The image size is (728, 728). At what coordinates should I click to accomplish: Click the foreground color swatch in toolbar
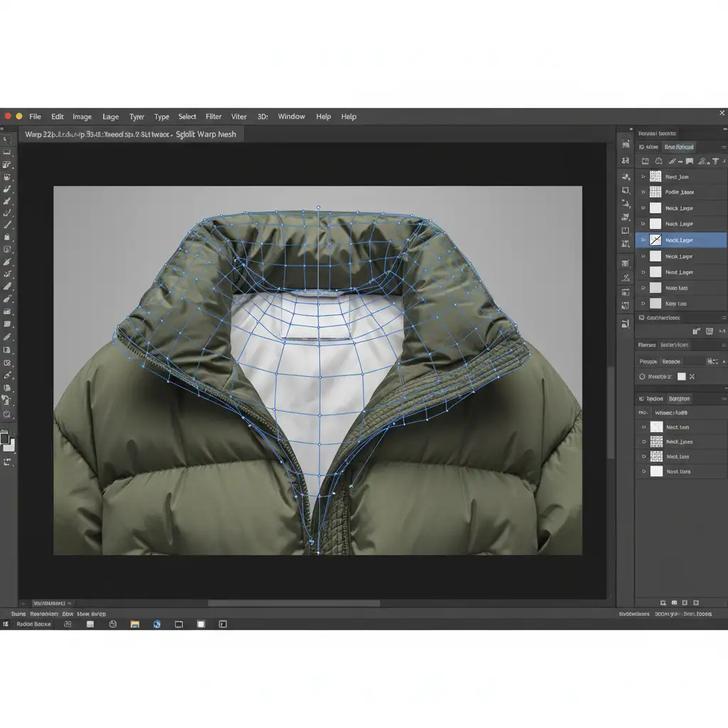pyautogui.click(x=5, y=439)
